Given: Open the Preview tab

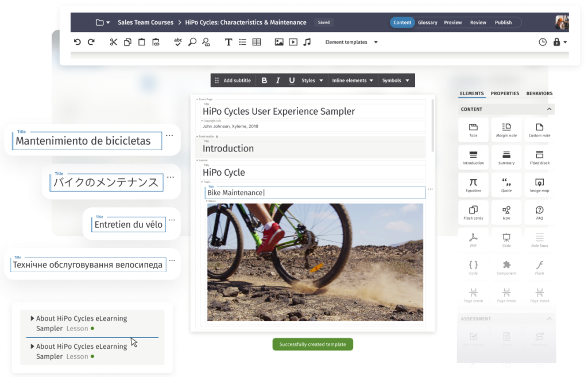Looking at the screenshot, I should click(x=453, y=22).
